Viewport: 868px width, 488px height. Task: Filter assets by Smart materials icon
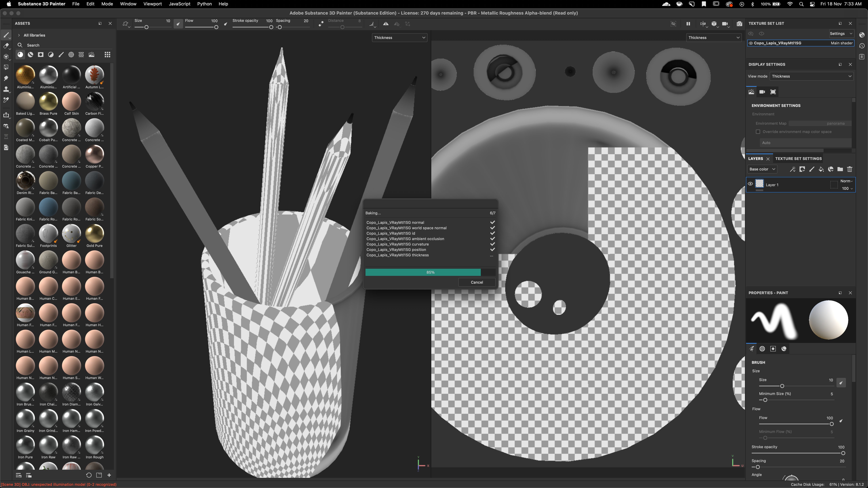[31, 55]
